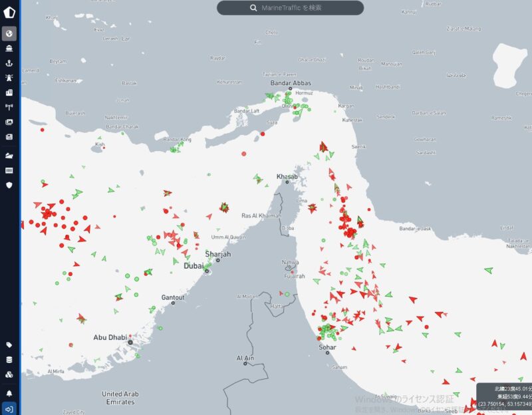The width and height of the screenshot is (532, 415).
Task: Open the pricing tag icon
Action: tap(9, 345)
